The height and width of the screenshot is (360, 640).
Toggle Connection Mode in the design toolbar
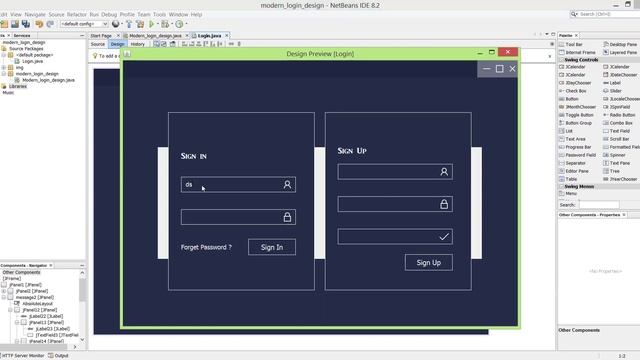click(164, 44)
